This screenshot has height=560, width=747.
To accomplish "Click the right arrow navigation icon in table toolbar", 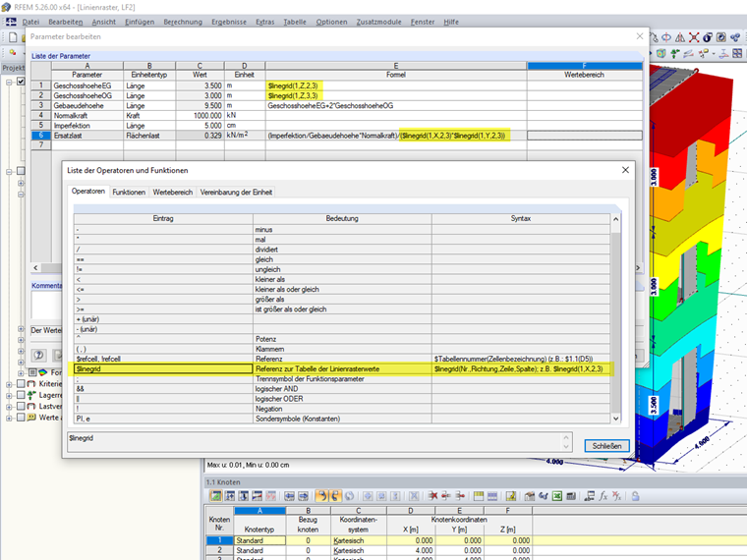I will click(304, 496).
